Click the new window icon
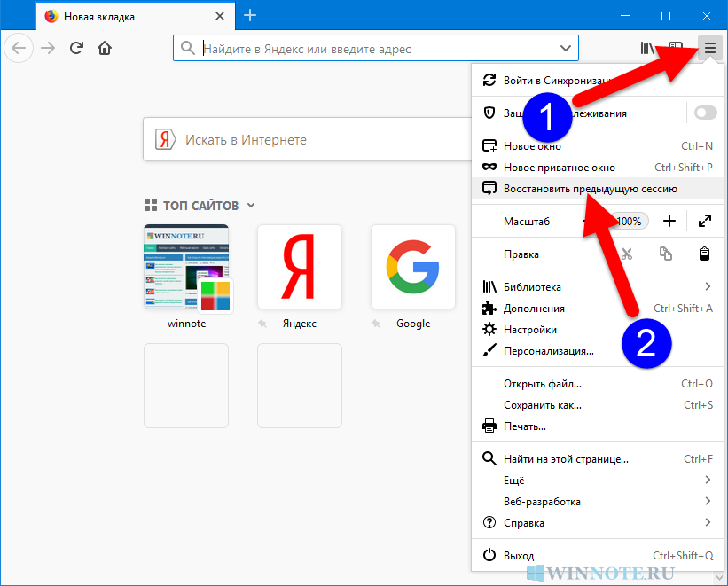 489,145
